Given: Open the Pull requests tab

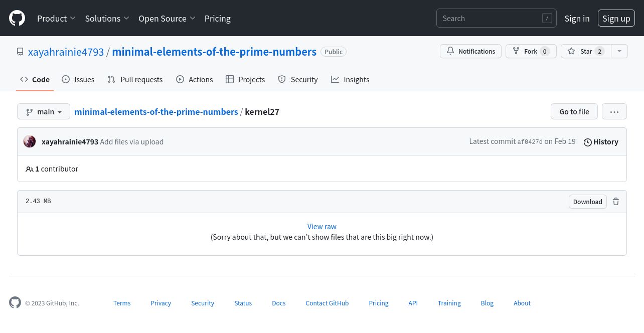Looking at the screenshot, I should click(x=135, y=79).
